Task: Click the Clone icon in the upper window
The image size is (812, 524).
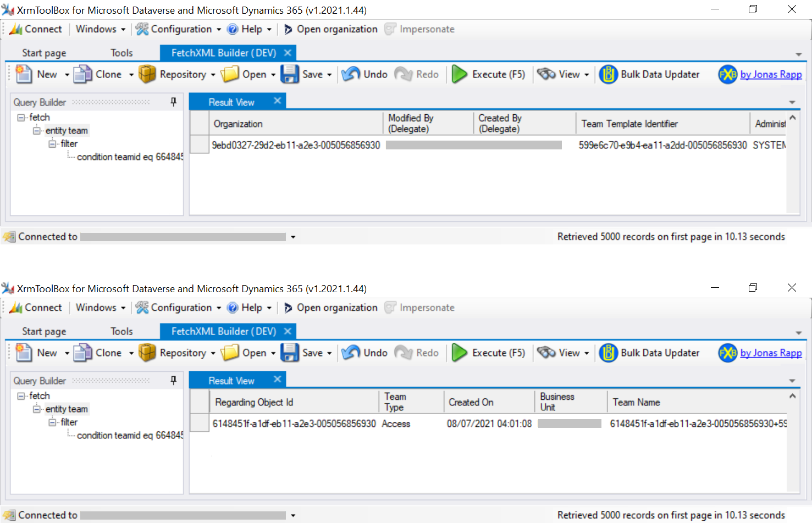Action: coord(83,74)
